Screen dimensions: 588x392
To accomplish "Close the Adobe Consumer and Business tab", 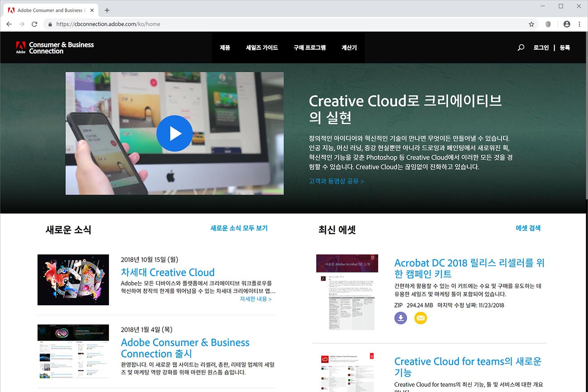I will pos(91,10).
